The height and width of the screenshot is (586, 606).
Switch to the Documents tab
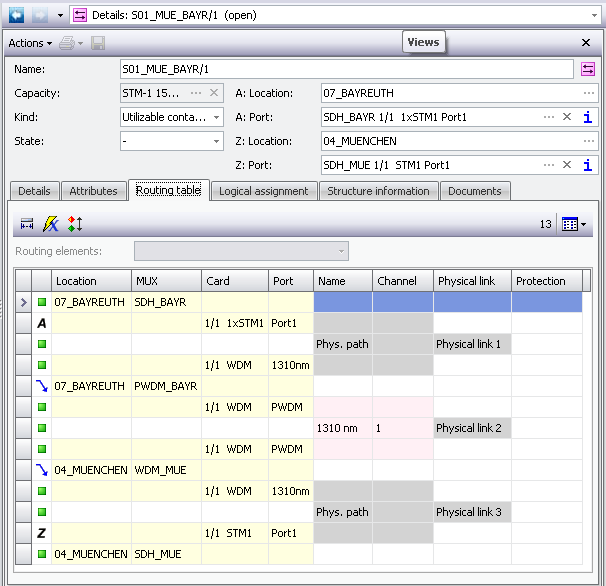pyautogui.click(x=475, y=191)
